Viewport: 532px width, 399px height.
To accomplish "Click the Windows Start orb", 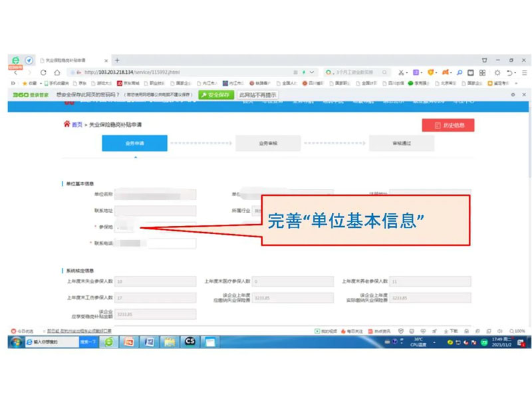I will tap(15, 342).
